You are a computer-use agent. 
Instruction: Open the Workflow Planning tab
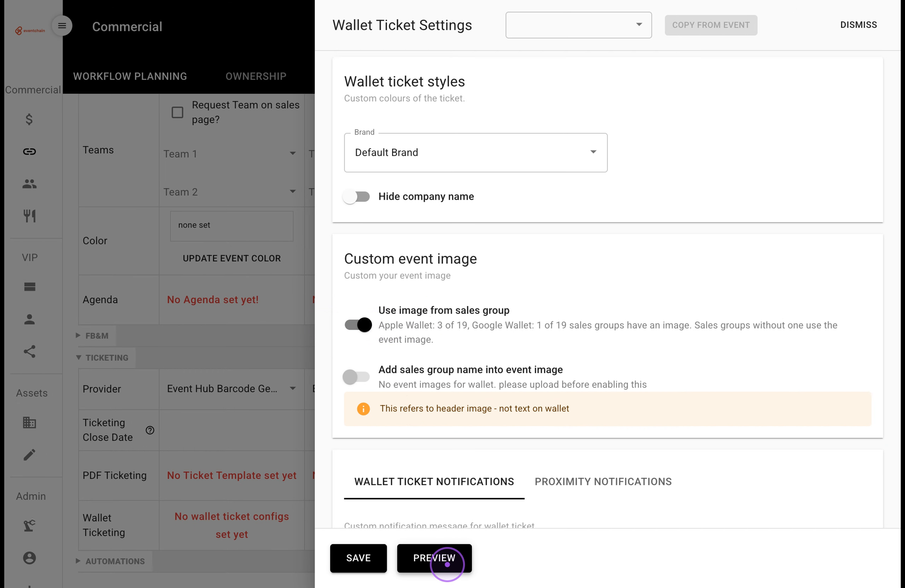pyautogui.click(x=130, y=76)
